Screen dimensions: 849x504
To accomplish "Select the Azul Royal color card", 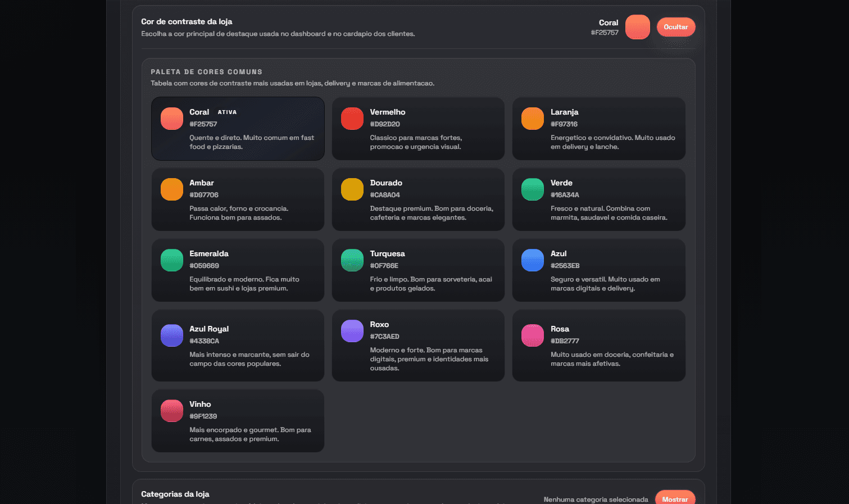I will point(237,346).
